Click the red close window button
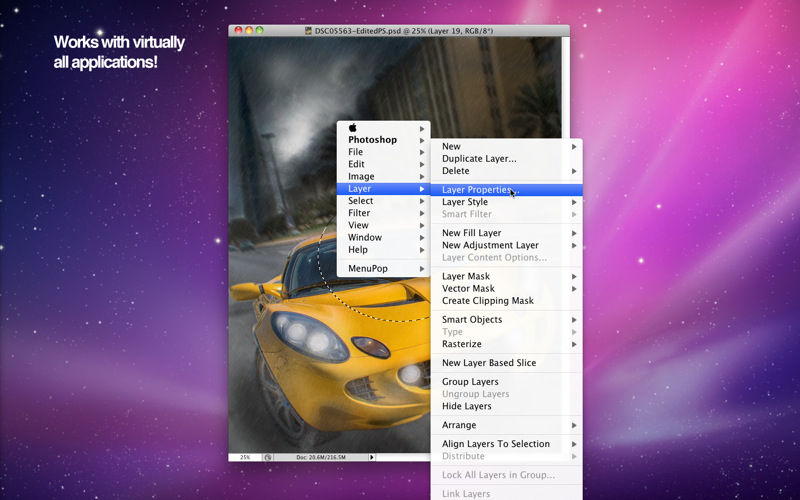This screenshot has width=800, height=500. click(x=238, y=30)
